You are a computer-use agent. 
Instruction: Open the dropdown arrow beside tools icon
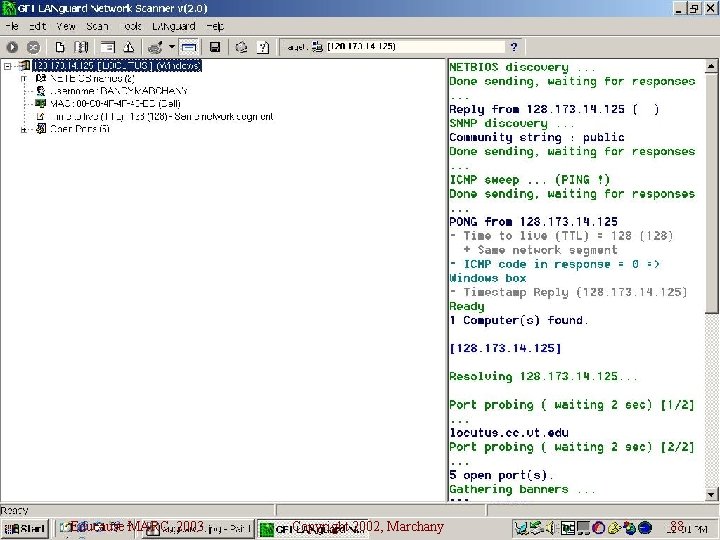click(x=172, y=47)
